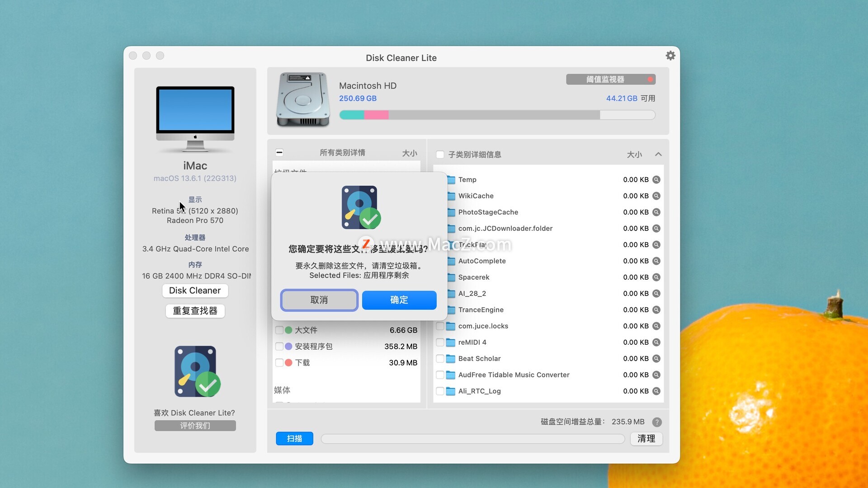This screenshot has height=488, width=868.
Task: Click the 清理 clean button
Action: click(x=646, y=439)
